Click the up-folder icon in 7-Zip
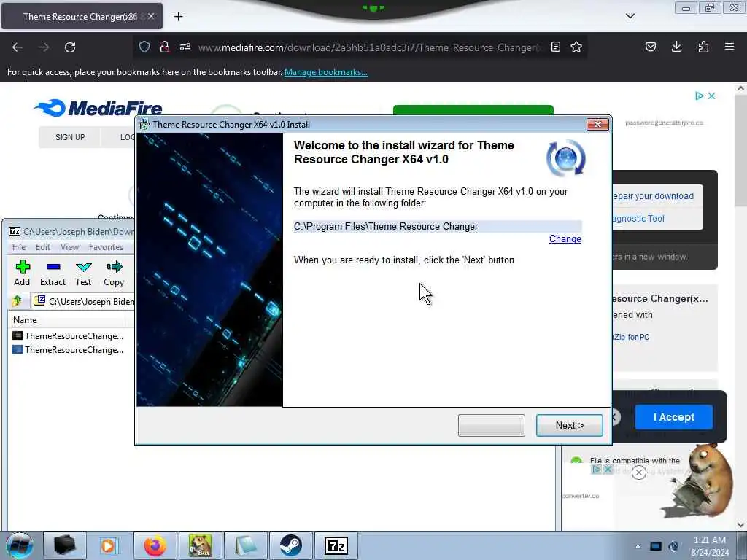Viewport: 747px width, 560px height. click(17, 301)
